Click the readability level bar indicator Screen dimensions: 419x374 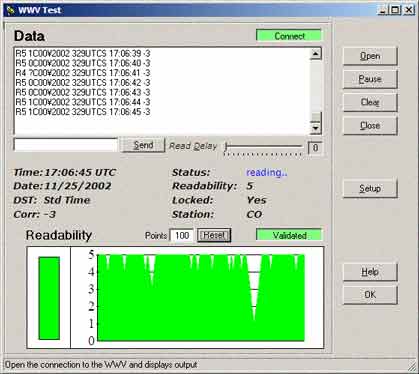coord(49,298)
